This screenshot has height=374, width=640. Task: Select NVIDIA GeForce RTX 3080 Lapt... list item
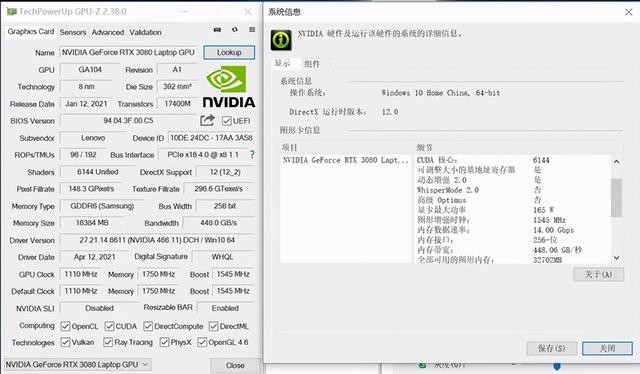pyautogui.click(x=345, y=160)
